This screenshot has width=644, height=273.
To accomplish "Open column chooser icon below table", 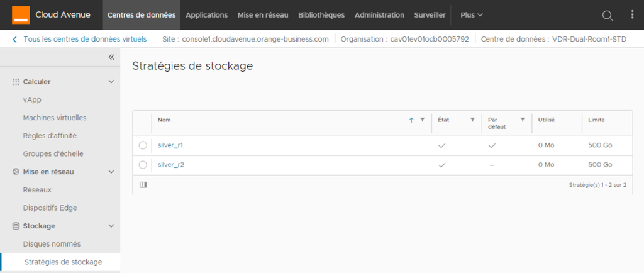I will point(143,185).
